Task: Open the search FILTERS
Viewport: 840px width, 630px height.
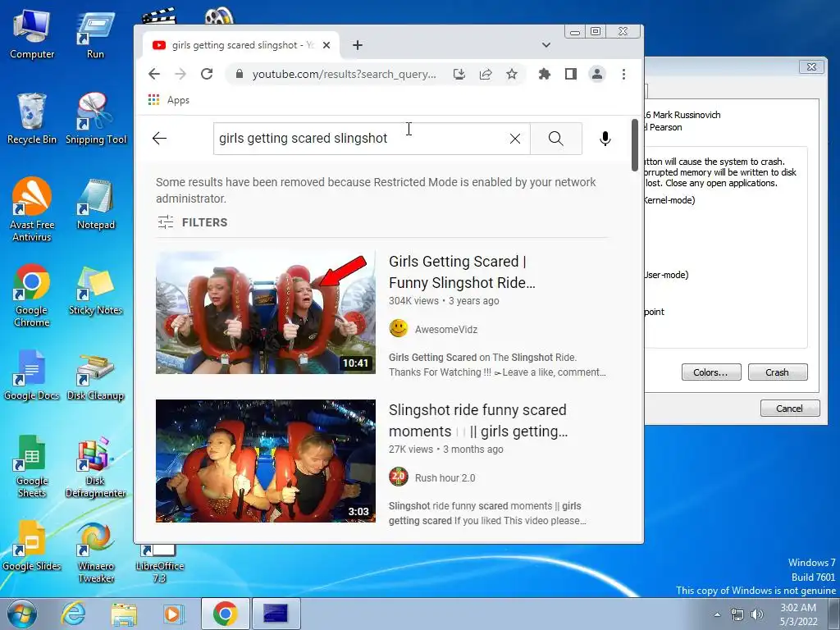Action: (x=193, y=222)
